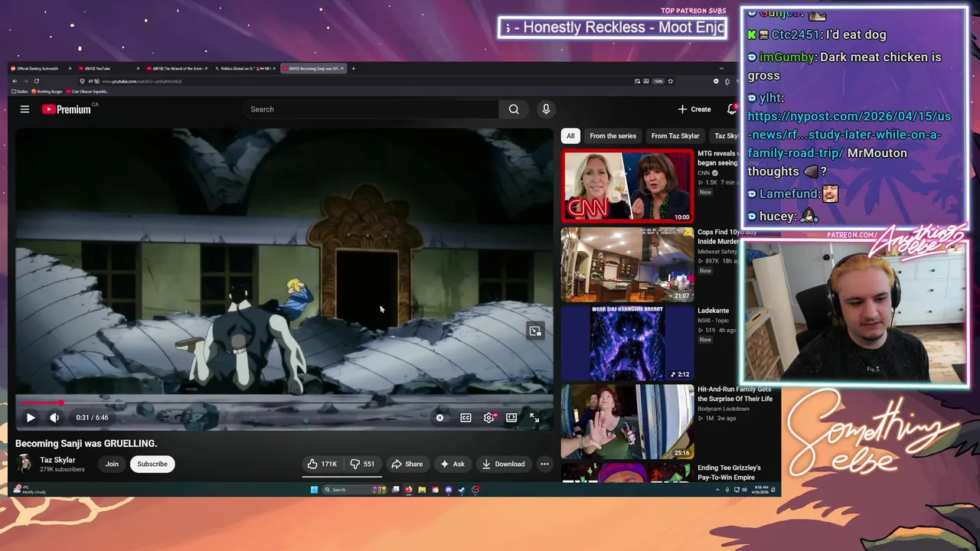The width and height of the screenshot is (980, 551).
Task: Open more actions three-dot menu
Action: pos(544,464)
